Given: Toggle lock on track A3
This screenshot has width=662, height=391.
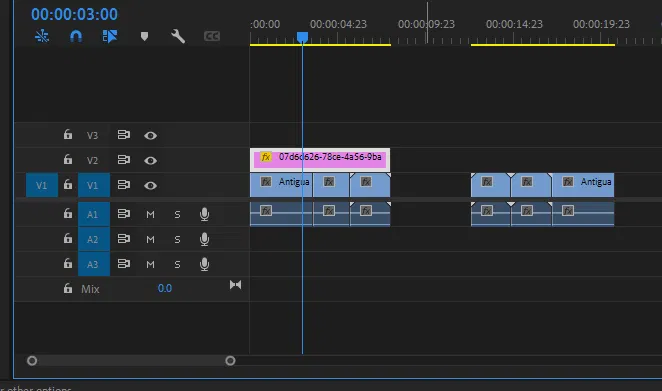Looking at the screenshot, I should pos(68,263).
